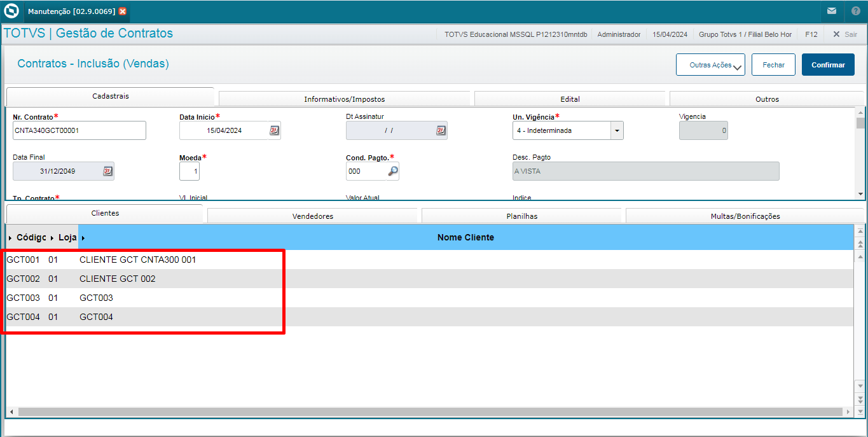The image size is (868, 437).
Task: Jump to first grid row with top arrow
Action: coord(860,232)
